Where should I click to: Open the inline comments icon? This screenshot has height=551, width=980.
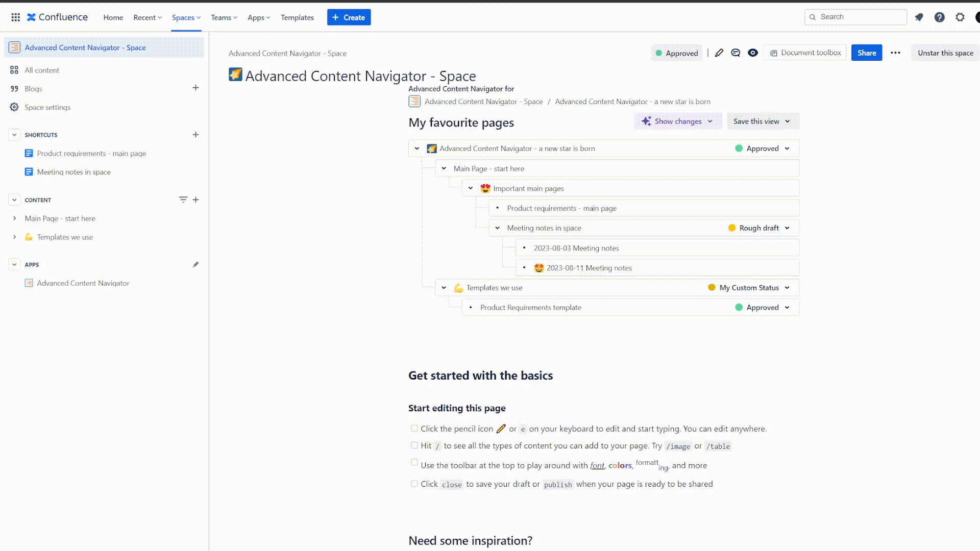(x=736, y=53)
